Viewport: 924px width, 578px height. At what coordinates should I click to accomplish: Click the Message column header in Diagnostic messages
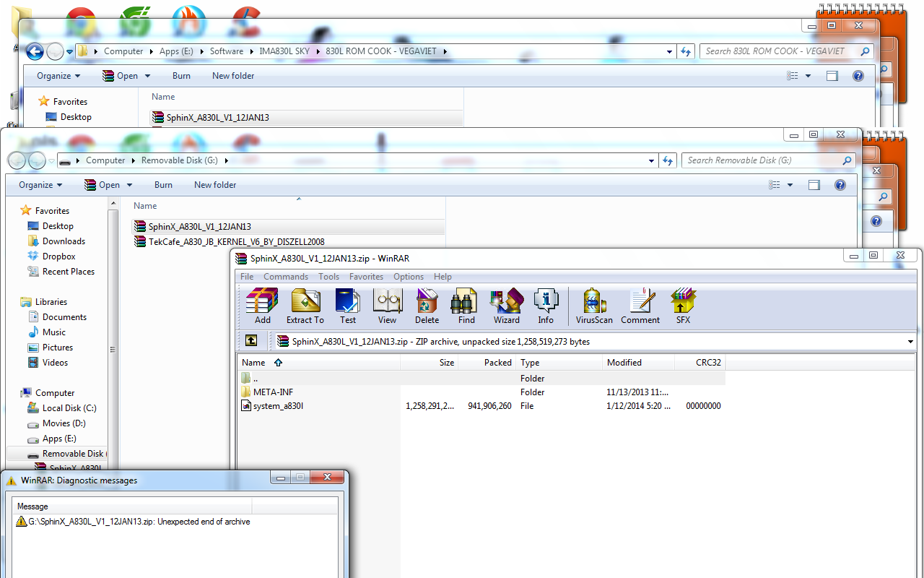(132, 506)
